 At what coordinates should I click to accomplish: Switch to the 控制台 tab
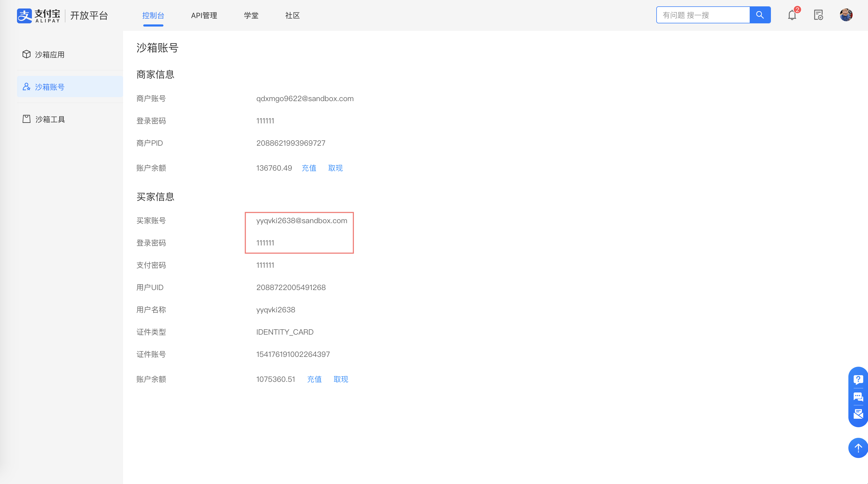153,15
